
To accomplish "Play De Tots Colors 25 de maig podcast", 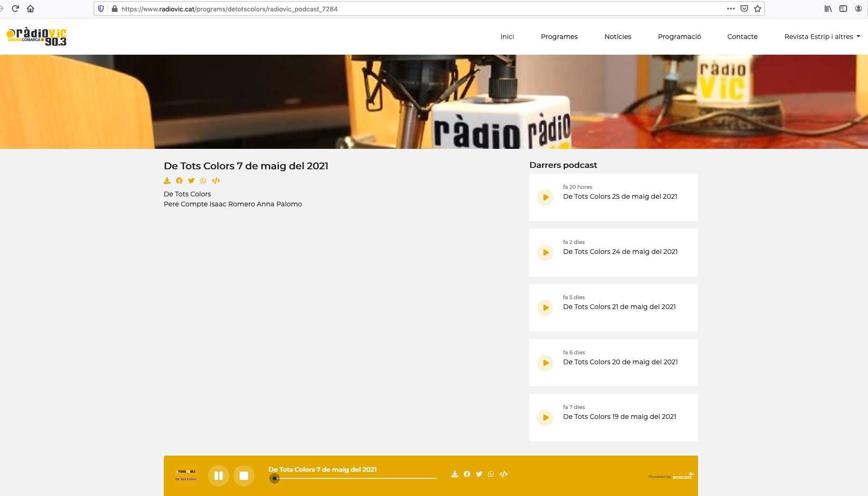I will point(545,197).
